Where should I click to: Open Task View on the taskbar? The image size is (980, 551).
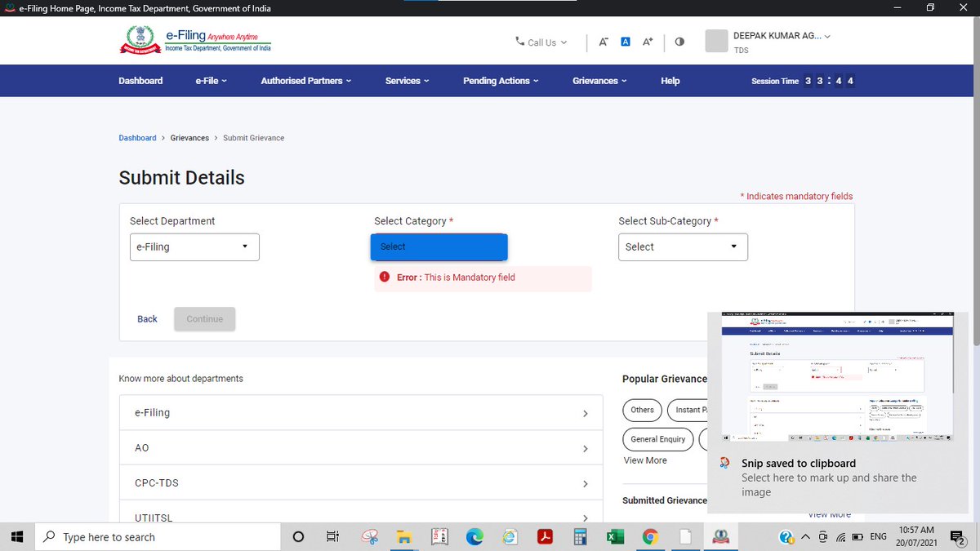coord(332,536)
